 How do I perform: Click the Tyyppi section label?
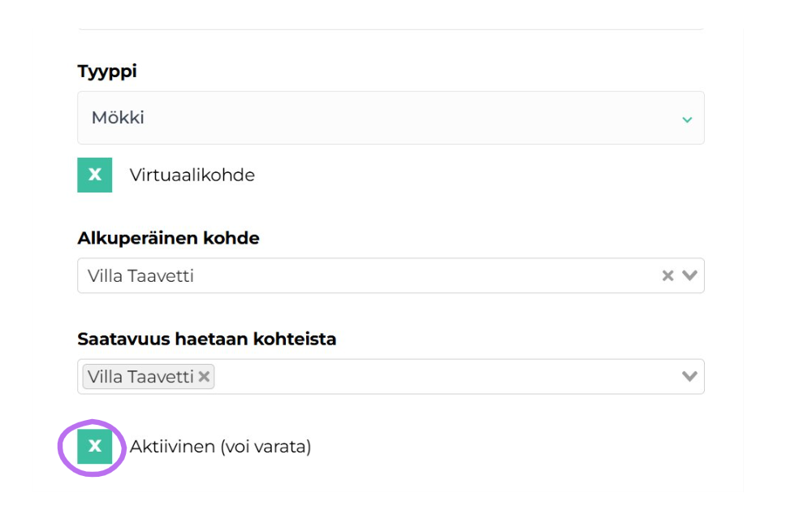108,71
